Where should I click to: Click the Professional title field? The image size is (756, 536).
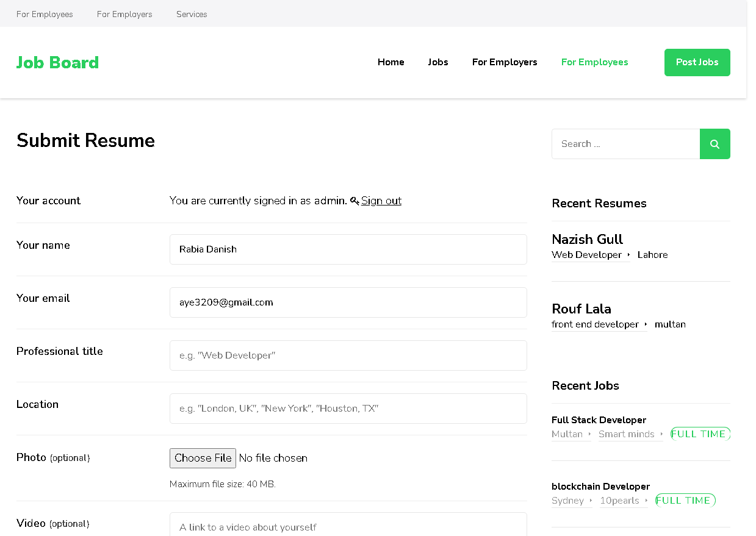[x=348, y=356]
